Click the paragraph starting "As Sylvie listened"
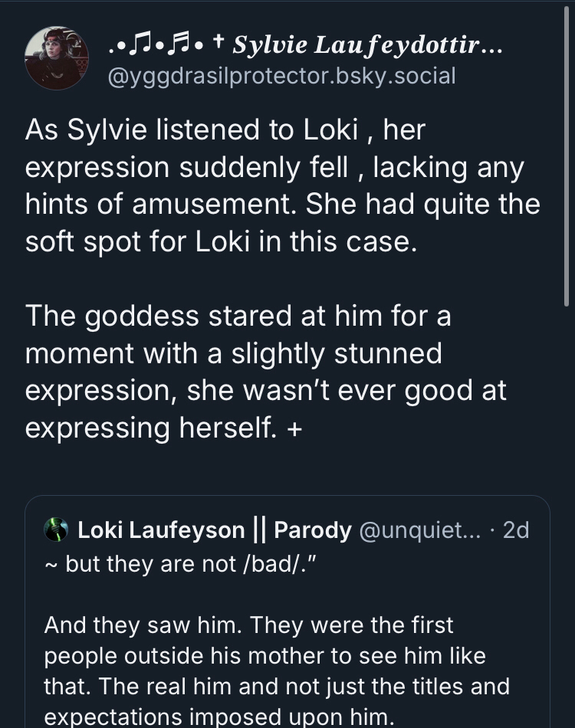This screenshot has width=575, height=728. [x=282, y=185]
